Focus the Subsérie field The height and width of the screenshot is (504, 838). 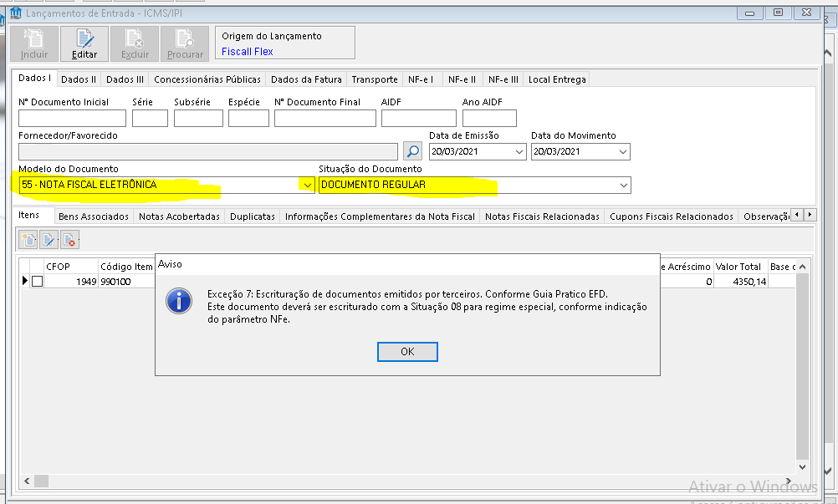pyautogui.click(x=198, y=118)
